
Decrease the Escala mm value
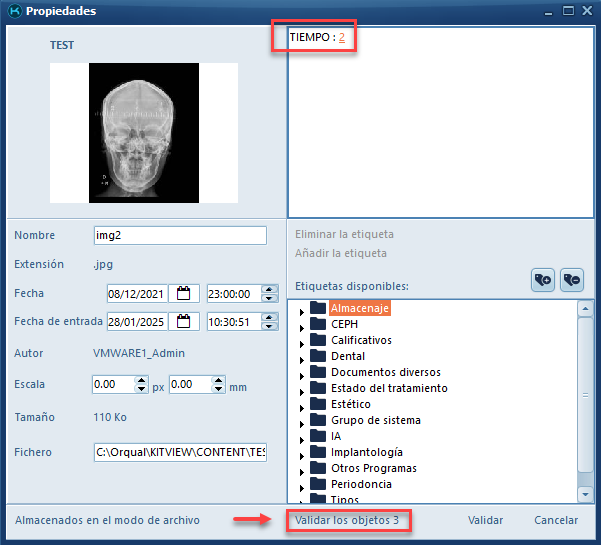[218, 389]
